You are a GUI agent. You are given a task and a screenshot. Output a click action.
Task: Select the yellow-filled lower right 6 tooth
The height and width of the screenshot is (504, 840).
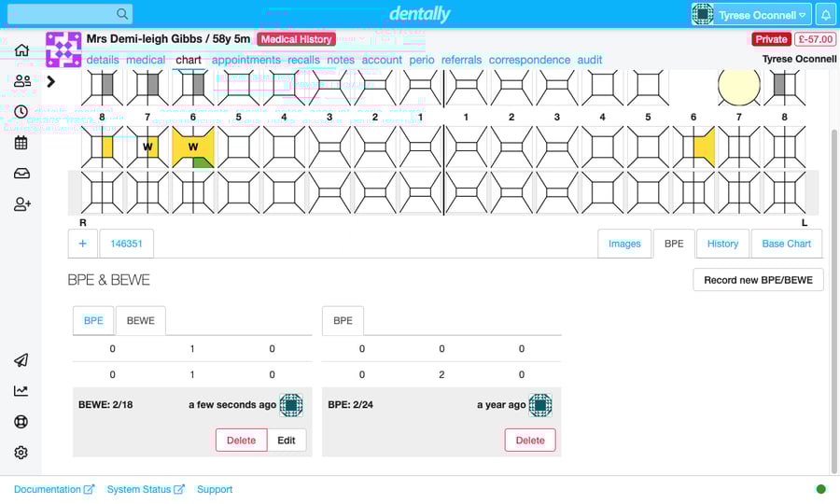coord(193,147)
